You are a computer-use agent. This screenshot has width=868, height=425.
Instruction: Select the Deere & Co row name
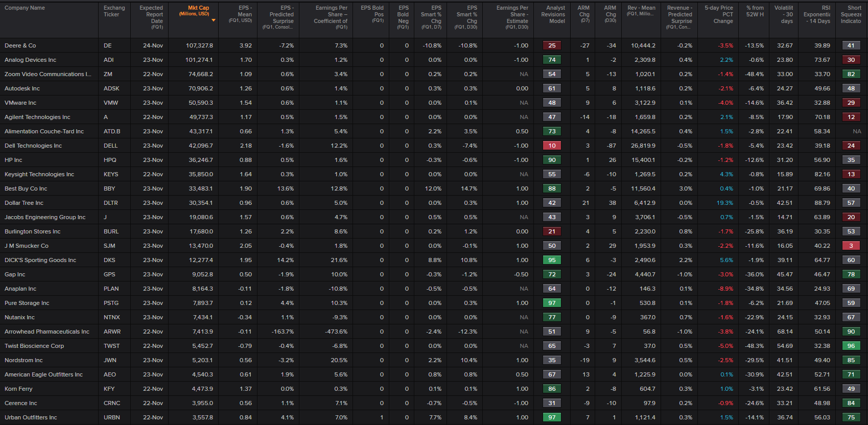click(x=20, y=45)
